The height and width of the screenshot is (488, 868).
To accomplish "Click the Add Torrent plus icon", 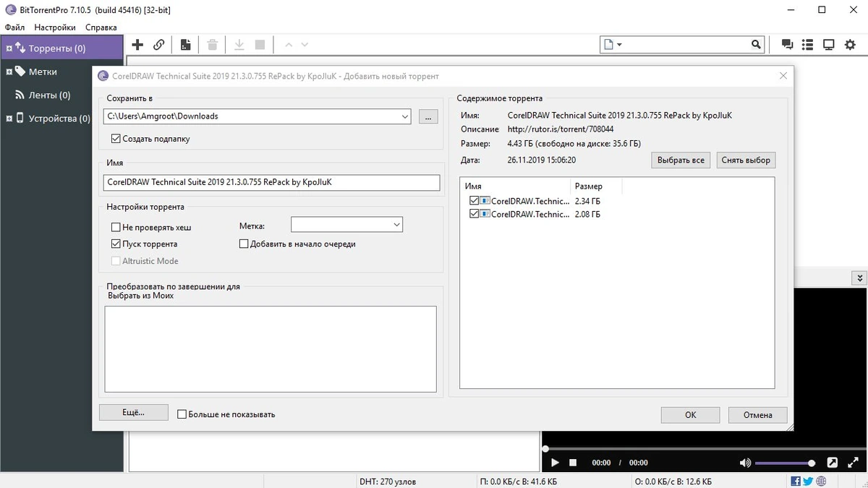I will point(137,45).
